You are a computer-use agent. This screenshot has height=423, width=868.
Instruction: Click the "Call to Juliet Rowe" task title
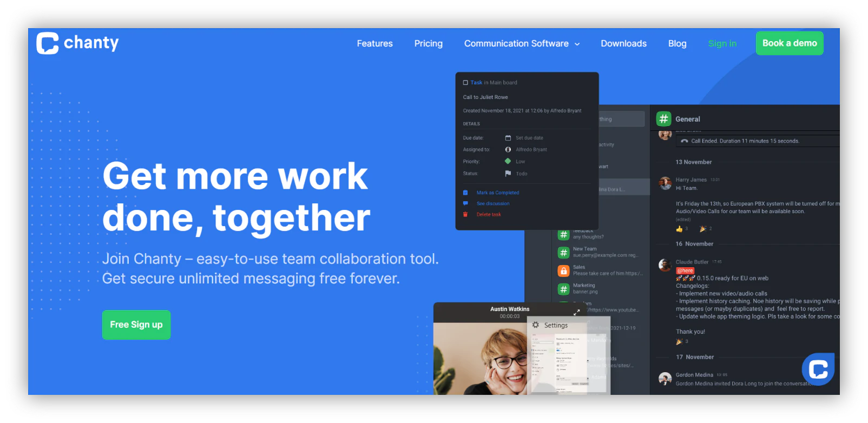pos(485,97)
